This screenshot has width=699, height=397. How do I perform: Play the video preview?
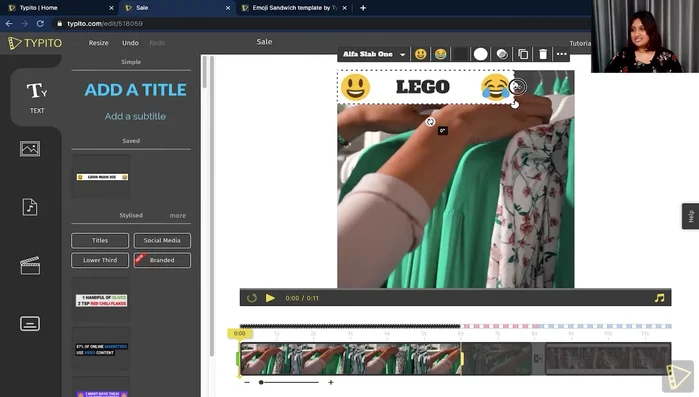click(270, 298)
